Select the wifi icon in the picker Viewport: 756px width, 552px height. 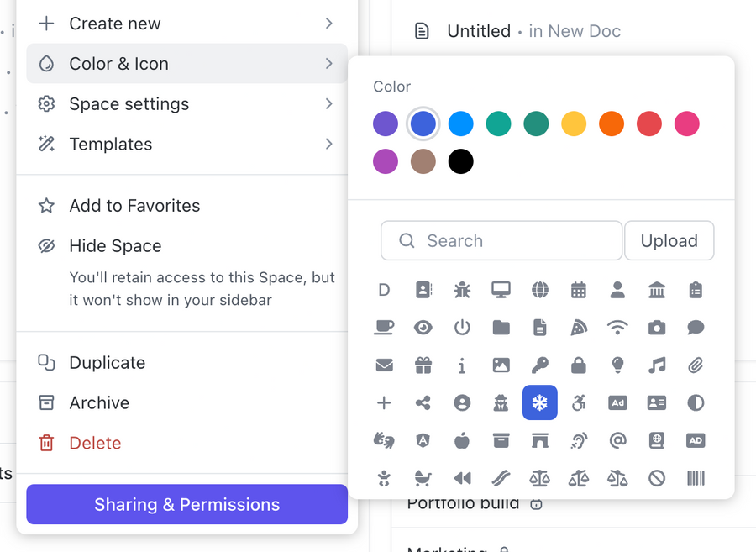617,328
